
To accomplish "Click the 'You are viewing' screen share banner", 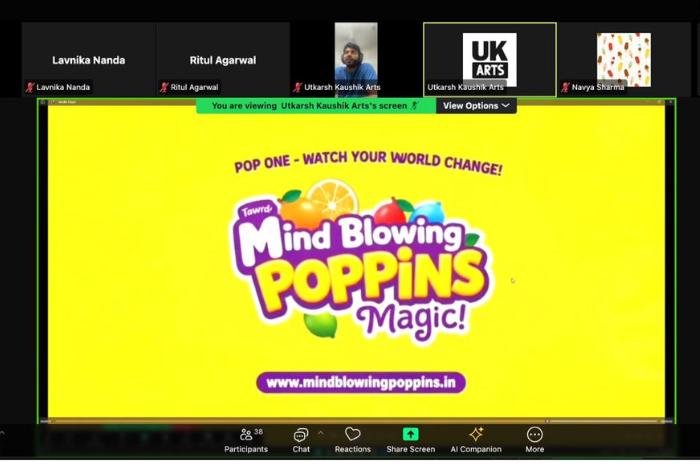I will pyautogui.click(x=316, y=106).
